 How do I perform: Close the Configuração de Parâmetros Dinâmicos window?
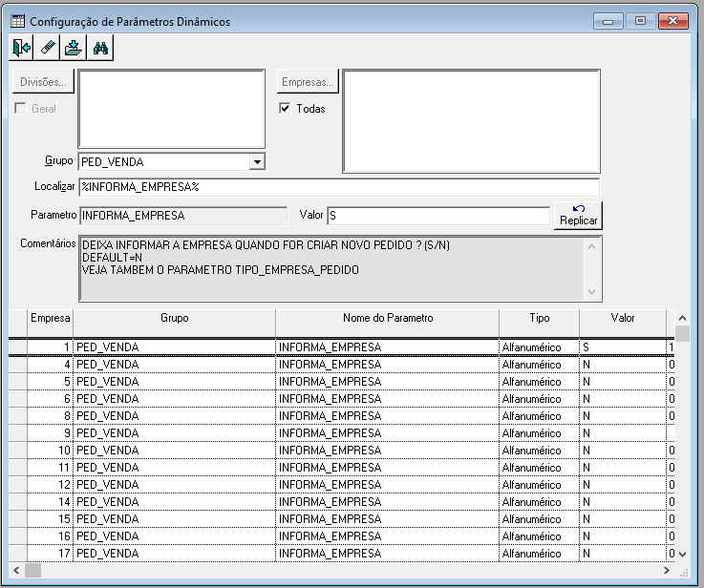(673, 21)
